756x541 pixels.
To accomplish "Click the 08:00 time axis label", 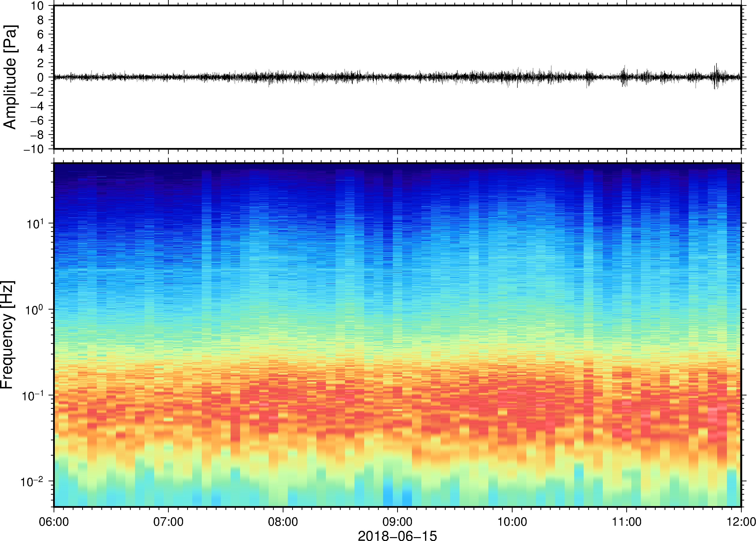I will coord(283,522).
